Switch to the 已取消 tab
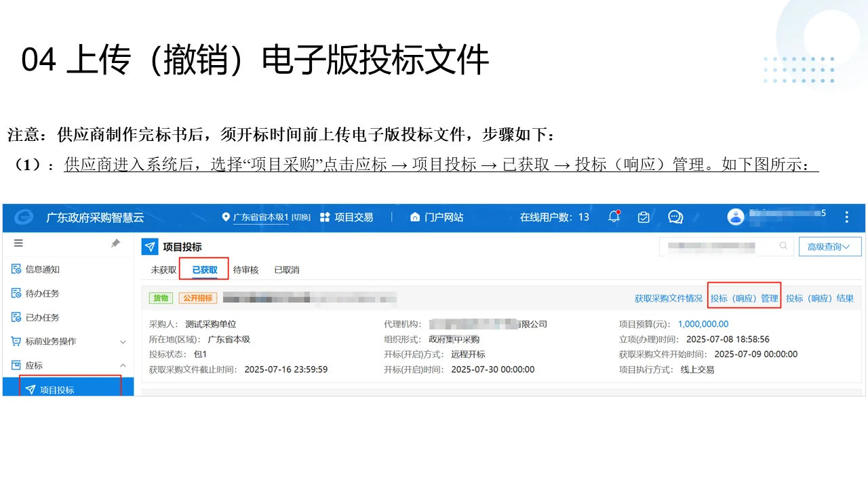 285,269
